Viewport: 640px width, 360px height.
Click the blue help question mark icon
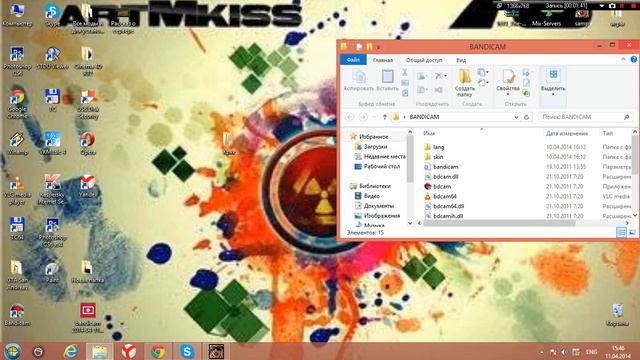[634, 60]
